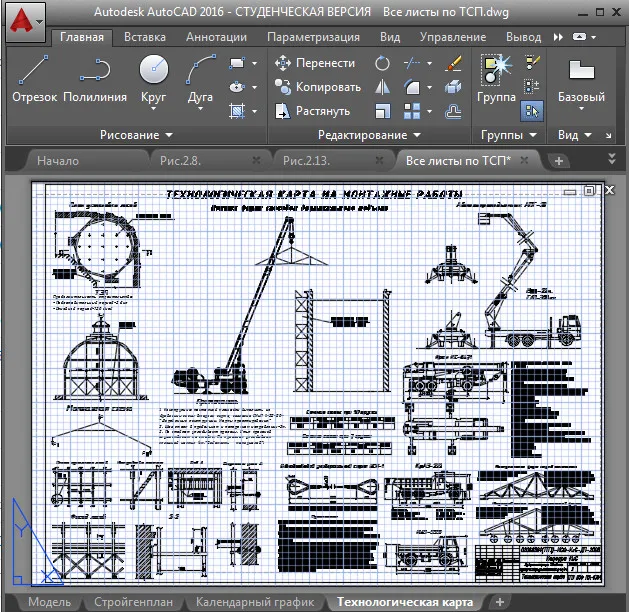
Task: Switch to the Параметризация ribbon tab
Action: point(313,37)
